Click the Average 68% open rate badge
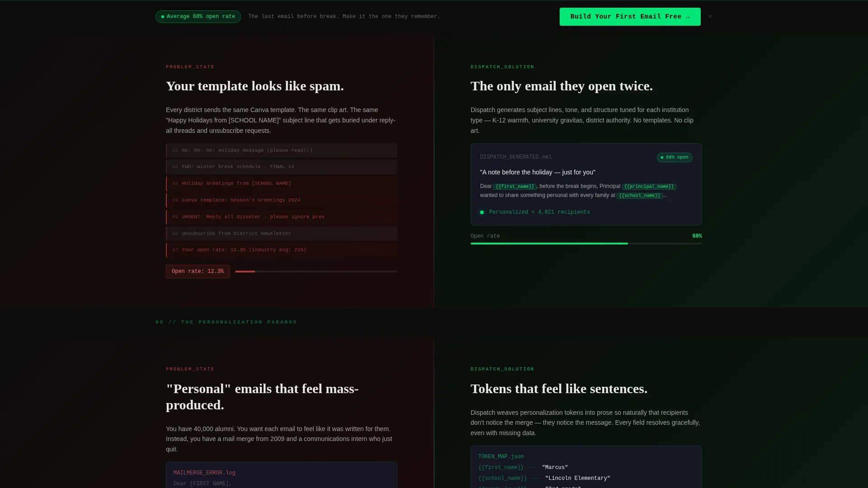 click(198, 17)
